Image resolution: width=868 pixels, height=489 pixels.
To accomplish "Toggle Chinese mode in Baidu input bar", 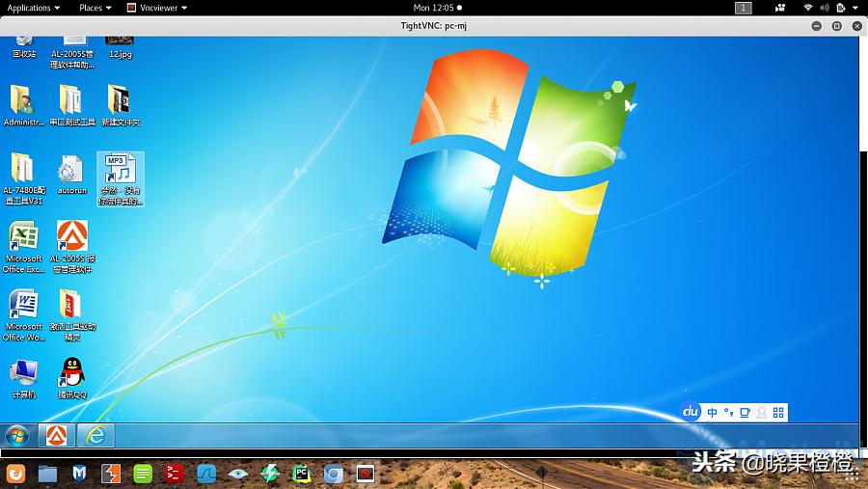I will pyautogui.click(x=712, y=413).
